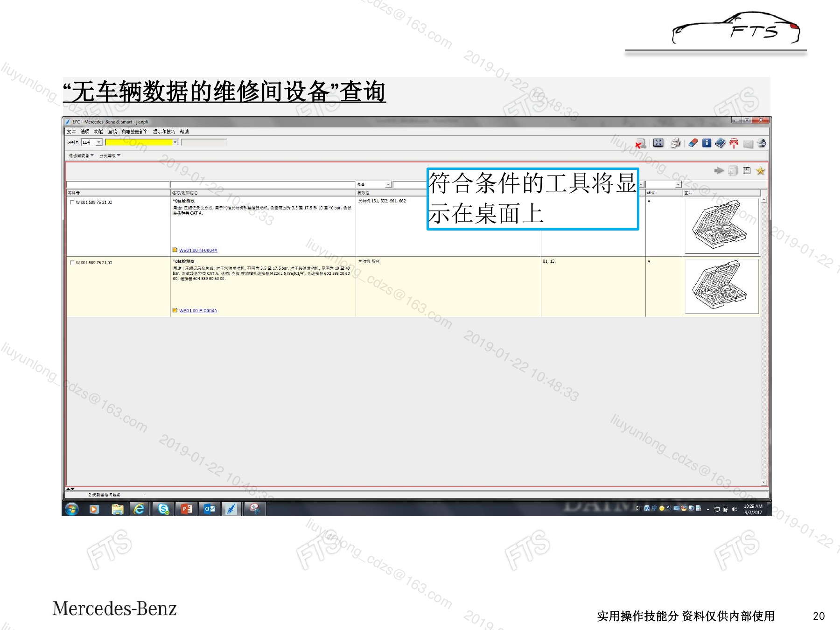Viewport: 840px width, 630px height.
Task: Click the 零件号 column header
Action: pyautogui.click(x=119, y=193)
